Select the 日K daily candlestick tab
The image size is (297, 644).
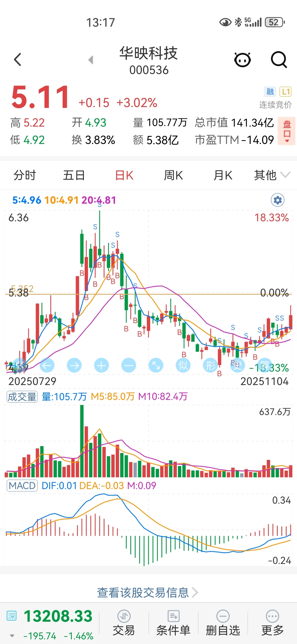pyautogui.click(x=124, y=175)
